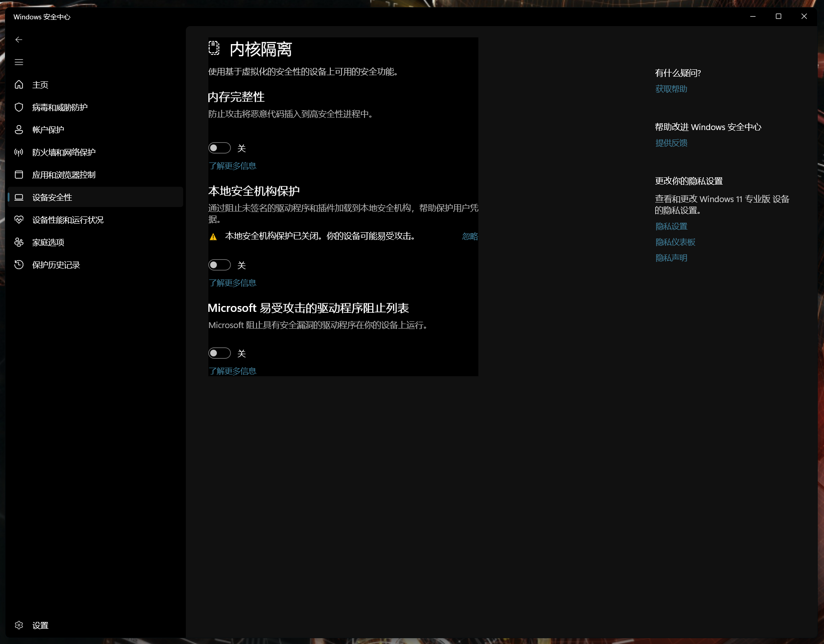
Task: Click the 内核隔离 chip icon in header
Action: coord(214,48)
